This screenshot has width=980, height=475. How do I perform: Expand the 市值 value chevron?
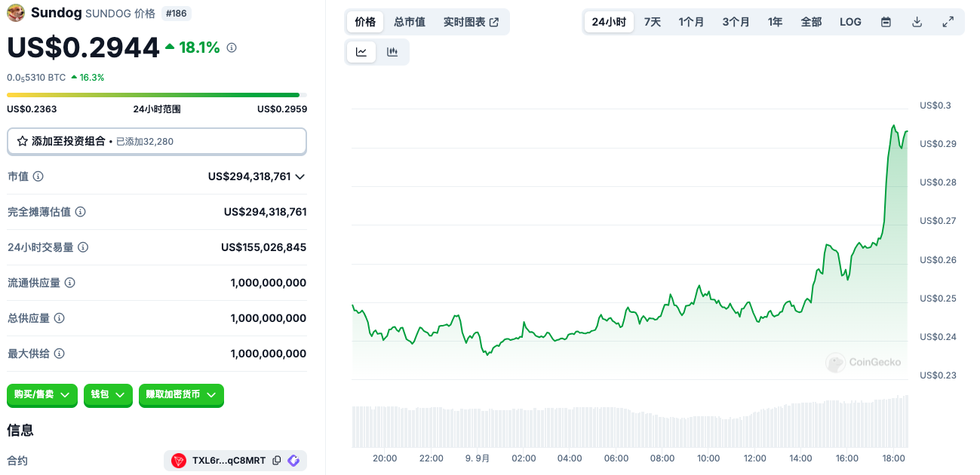tap(300, 176)
